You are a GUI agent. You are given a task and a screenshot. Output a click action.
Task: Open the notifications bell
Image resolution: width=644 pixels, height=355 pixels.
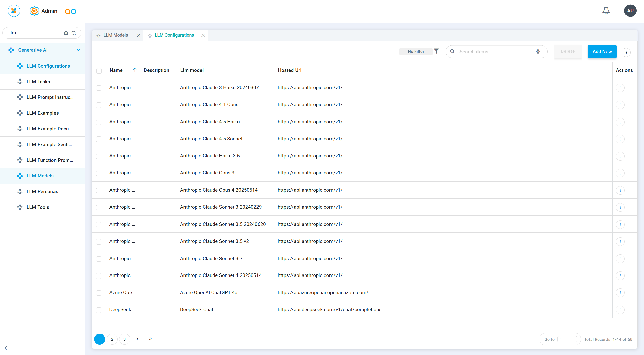pyautogui.click(x=606, y=11)
